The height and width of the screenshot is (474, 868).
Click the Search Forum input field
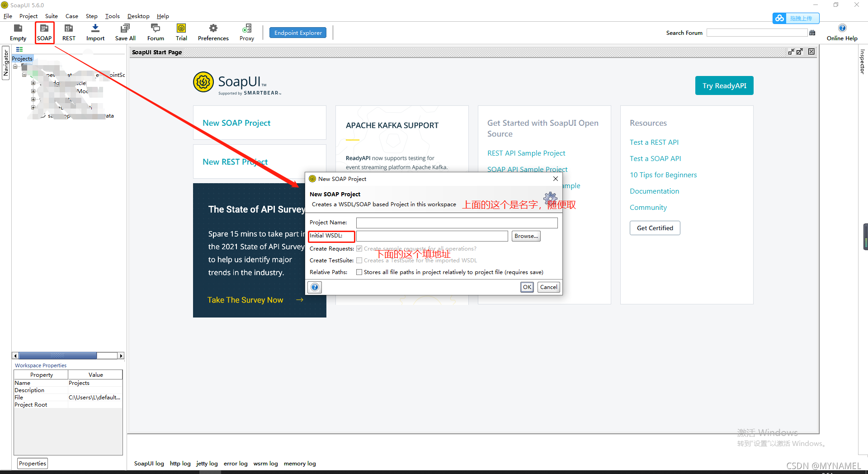coord(757,33)
